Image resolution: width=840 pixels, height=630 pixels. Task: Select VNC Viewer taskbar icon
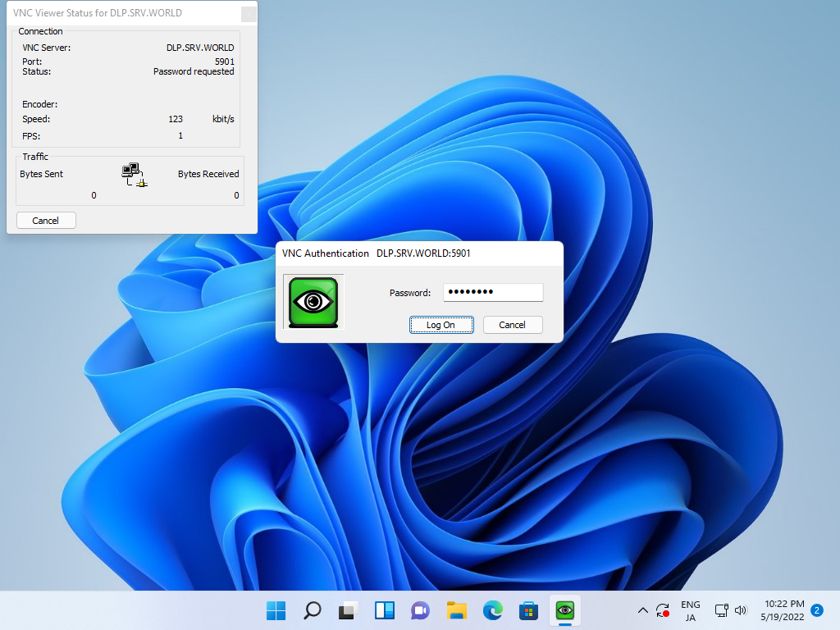point(564,610)
